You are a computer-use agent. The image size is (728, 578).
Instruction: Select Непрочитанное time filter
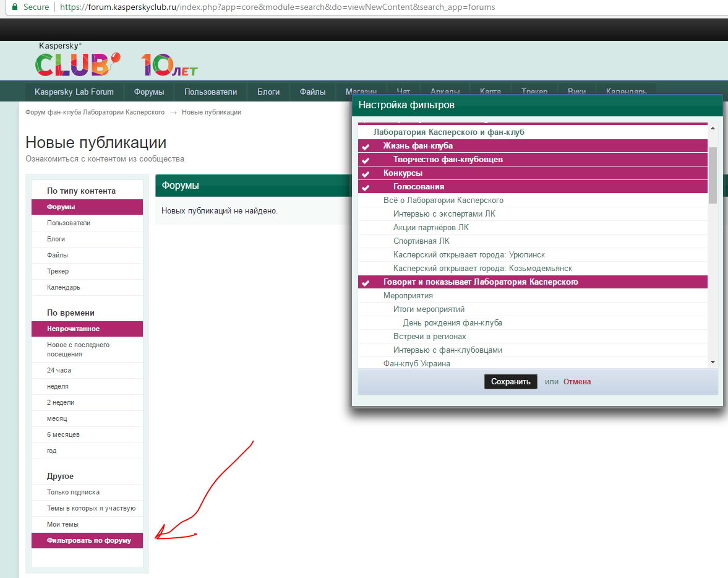coord(87,329)
